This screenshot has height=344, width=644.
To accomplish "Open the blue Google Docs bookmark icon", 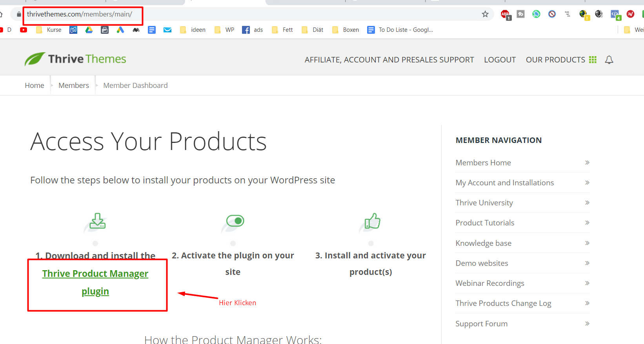I will 152,30.
